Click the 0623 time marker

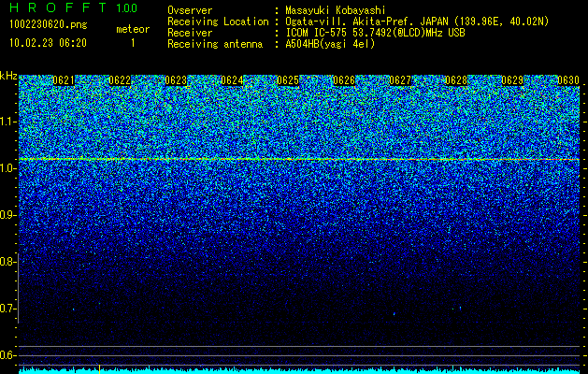click(176, 80)
